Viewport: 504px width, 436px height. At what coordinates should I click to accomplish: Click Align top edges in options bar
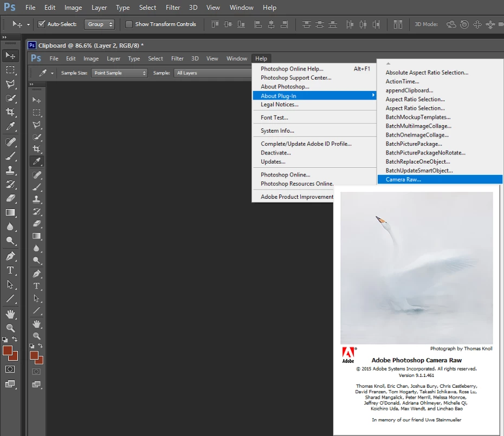click(x=215, y=24)
